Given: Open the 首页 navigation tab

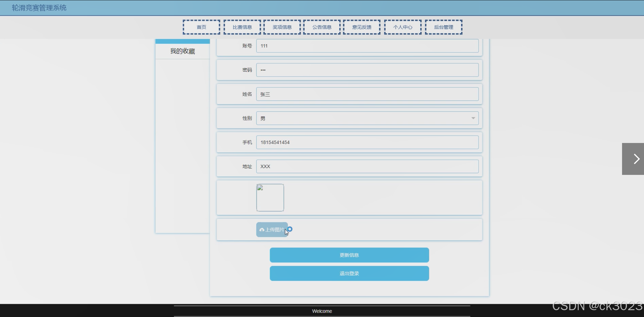Looking at the screenshot, I should (x=201, y=27).
